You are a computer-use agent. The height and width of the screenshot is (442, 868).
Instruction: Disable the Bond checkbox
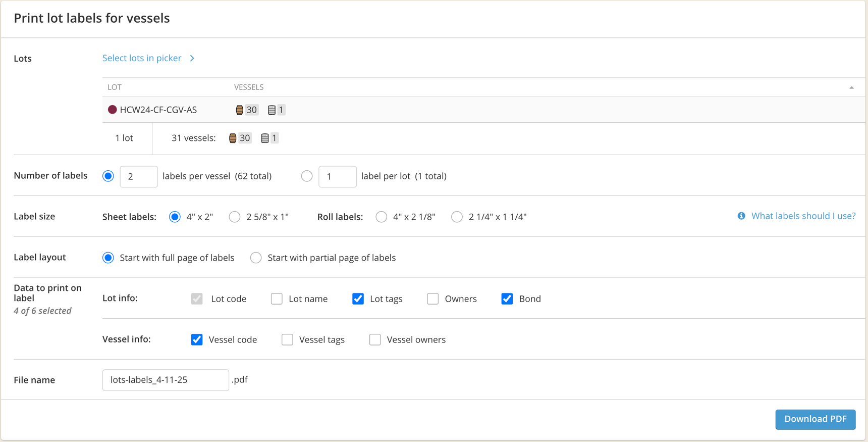pyautogui.click(x=507, y=299)
